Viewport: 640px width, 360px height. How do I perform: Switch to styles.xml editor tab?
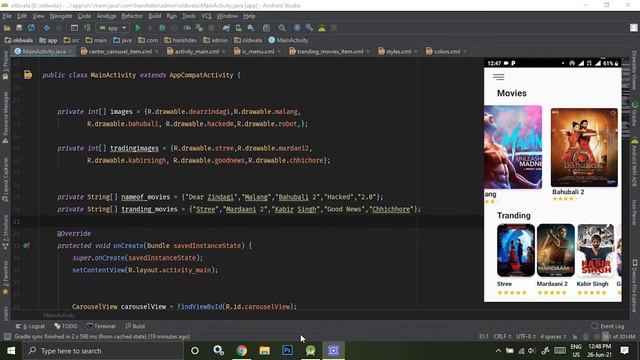398,51
